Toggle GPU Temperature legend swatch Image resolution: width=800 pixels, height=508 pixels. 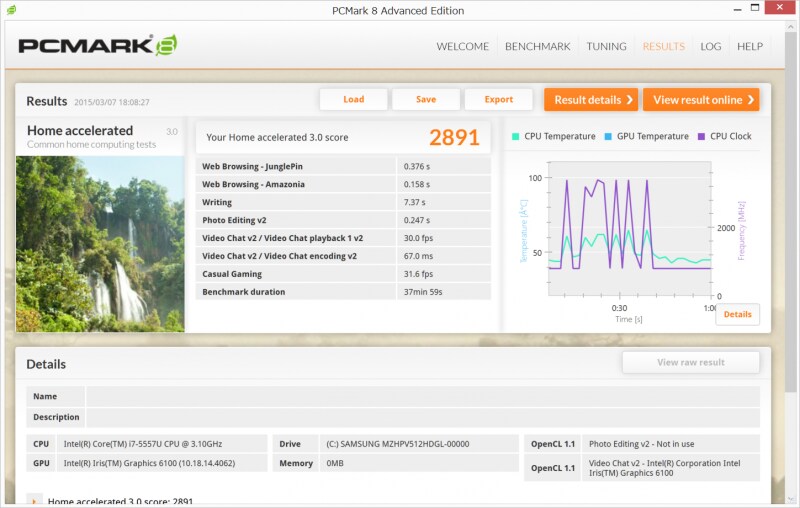609,137
